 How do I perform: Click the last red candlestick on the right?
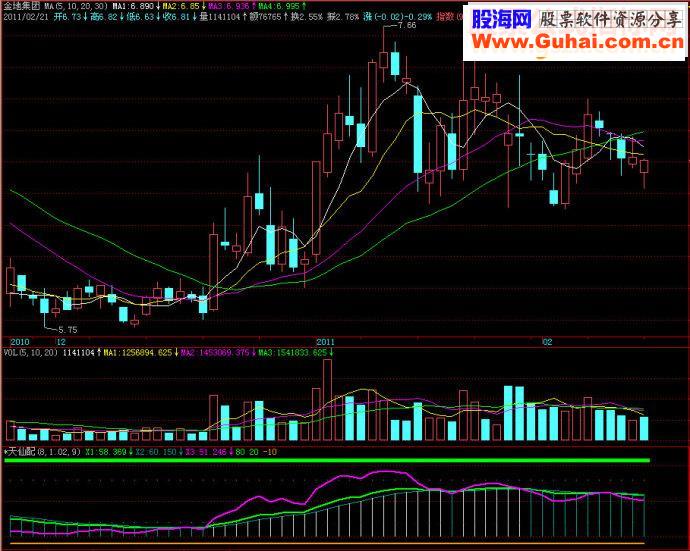pyautogui.click(x=644, y=166)
